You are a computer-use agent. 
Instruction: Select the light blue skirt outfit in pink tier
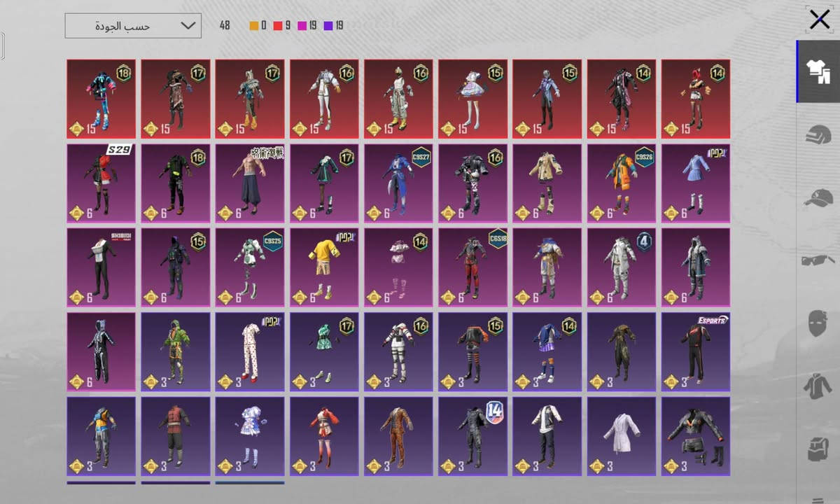pos(696,183)
